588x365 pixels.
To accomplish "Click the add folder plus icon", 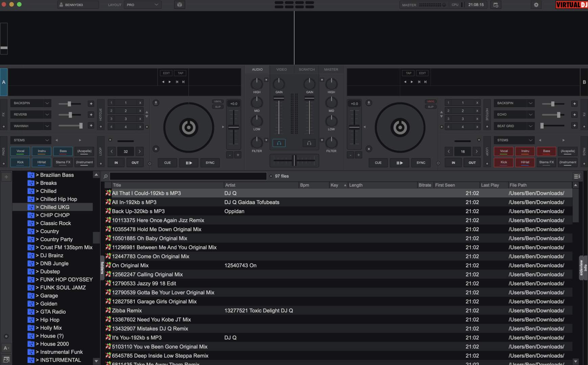I will (6, 177).
